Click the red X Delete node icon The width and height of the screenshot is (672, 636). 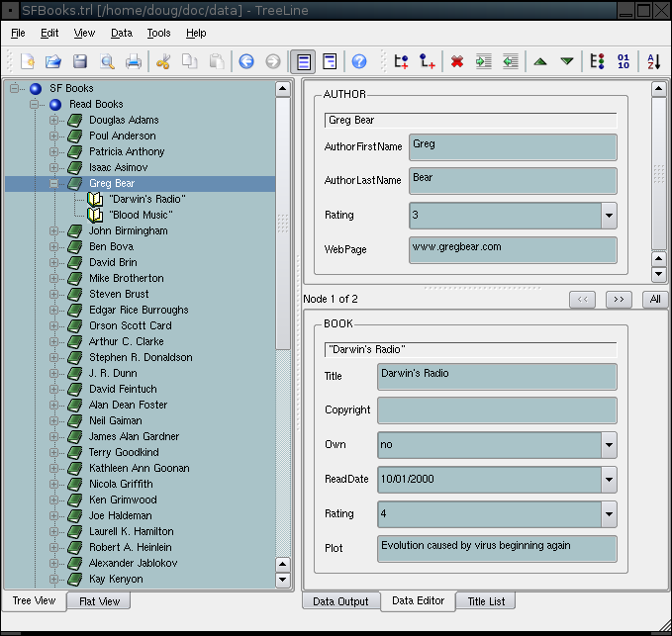click(x=457, y=61)
